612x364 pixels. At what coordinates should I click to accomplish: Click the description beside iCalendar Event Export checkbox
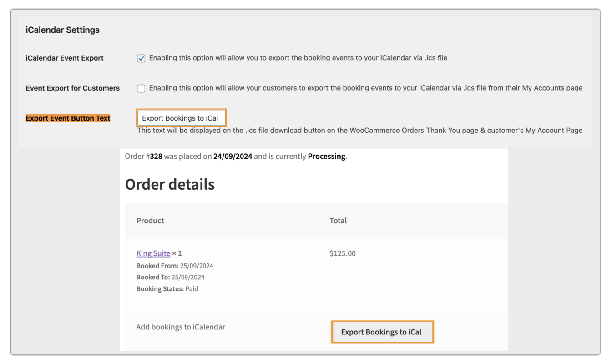pyautogui.click(x=298, y=58)
